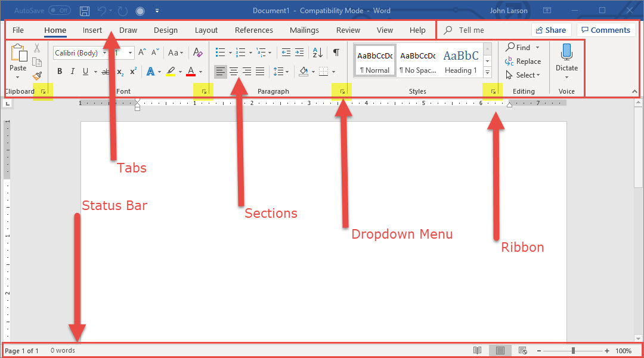This screenshot has width=644, height=358.
Task: Open the Comments button
Action: click(x=606, y=30)
